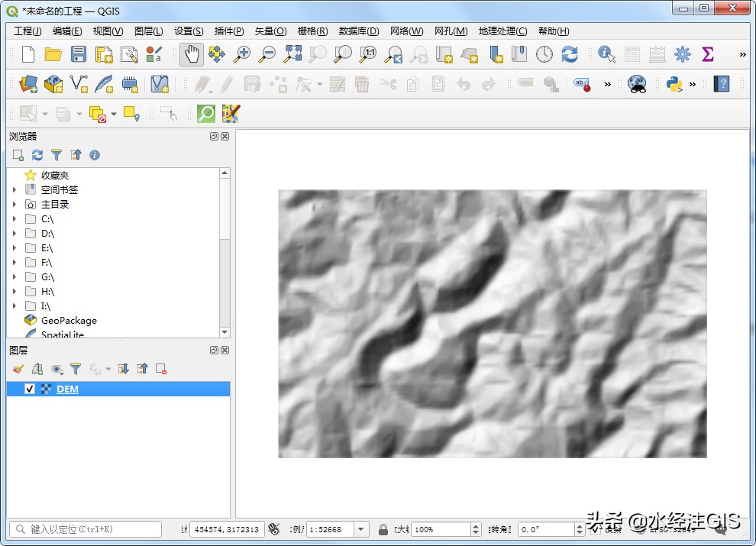The image size is (756, 546).
Task: Click the green locator search icon
Action: [x=206, y=114]
